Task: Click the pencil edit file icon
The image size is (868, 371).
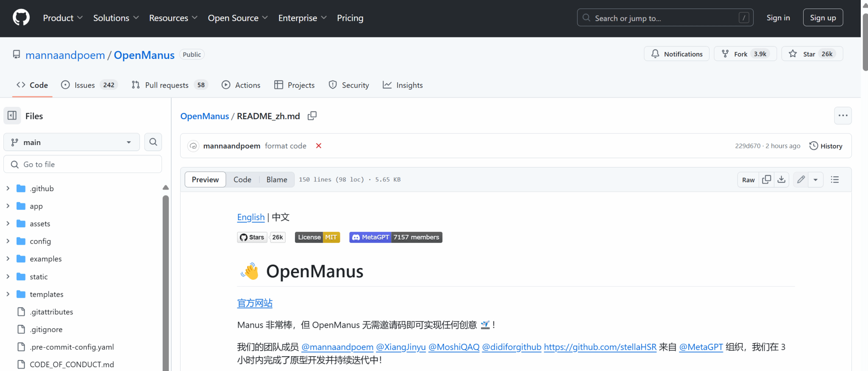Action: point(801,180)
